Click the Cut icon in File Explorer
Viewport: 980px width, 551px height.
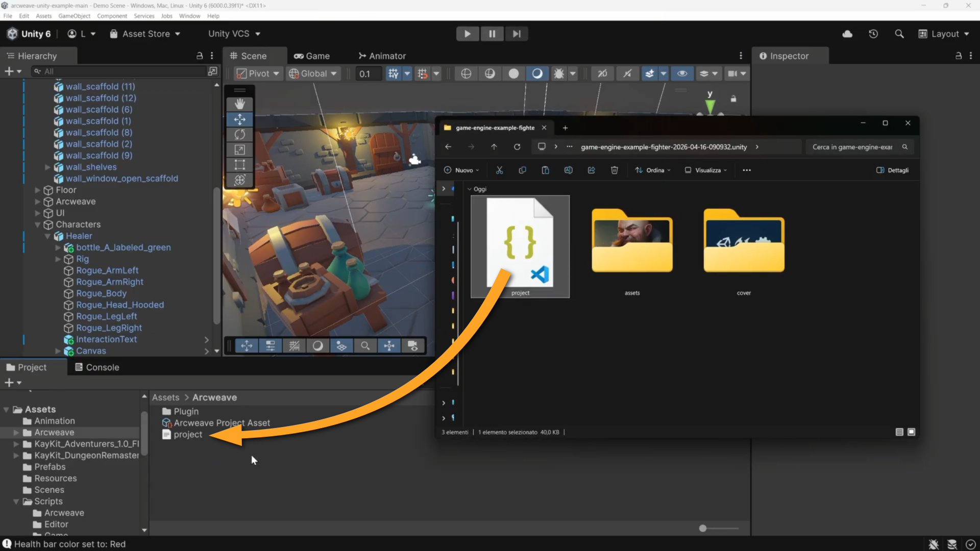pyautogui.click(x=499, y=170)
